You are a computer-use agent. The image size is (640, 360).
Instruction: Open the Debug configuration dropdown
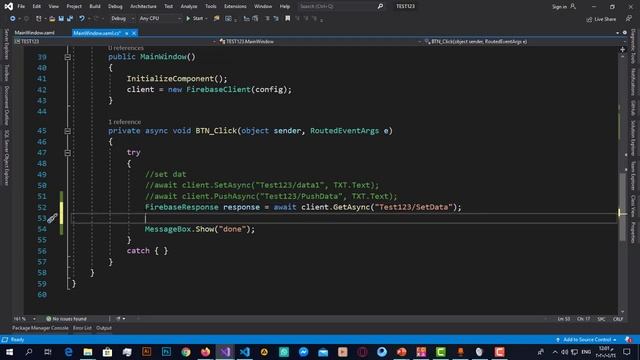[x=122, y=18]
